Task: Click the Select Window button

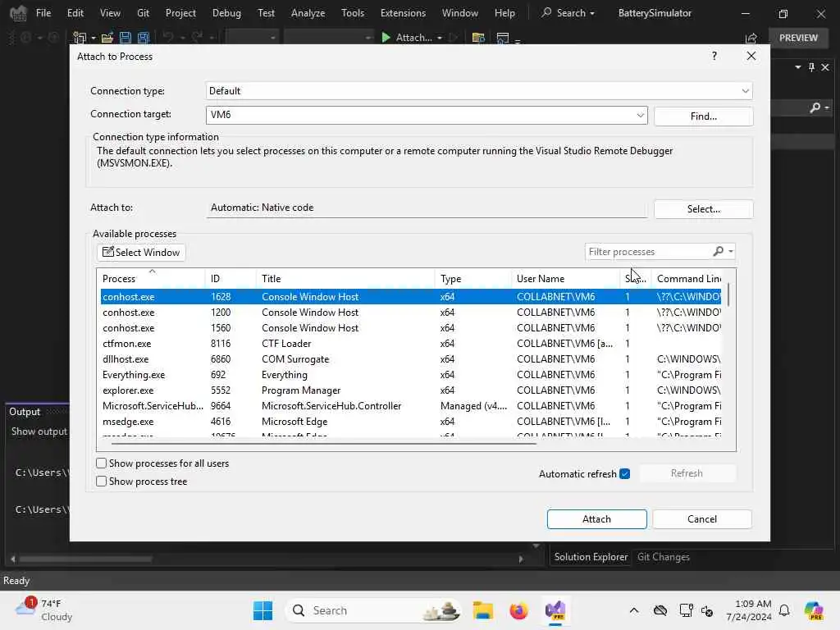Action: coord(141,253)
